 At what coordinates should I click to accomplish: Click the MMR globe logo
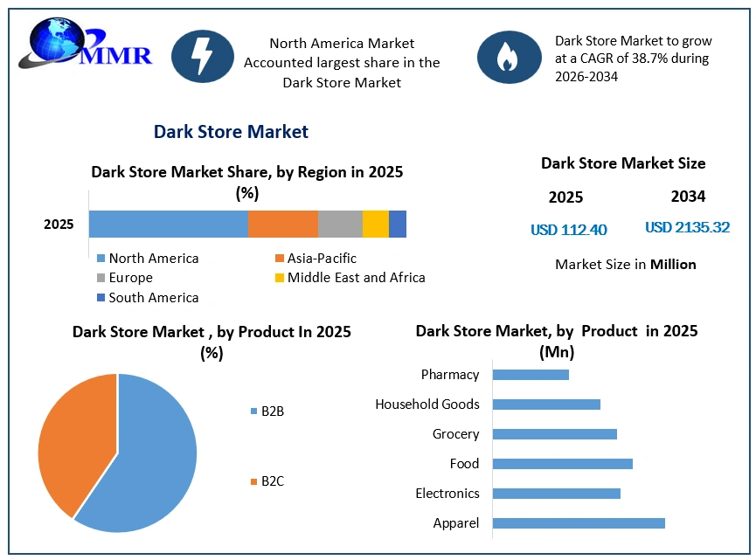[86, 44]
